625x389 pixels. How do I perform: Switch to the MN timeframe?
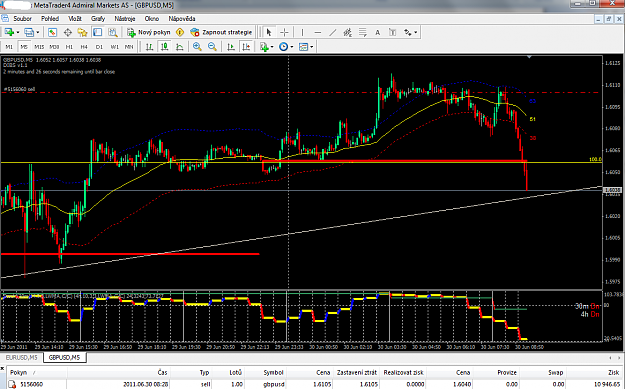pyautogui.click(x=129, y=47)
